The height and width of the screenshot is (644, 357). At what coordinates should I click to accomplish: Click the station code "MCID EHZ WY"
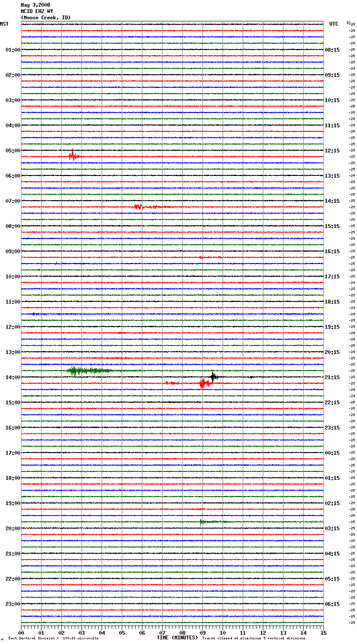(x=37, y=11)
